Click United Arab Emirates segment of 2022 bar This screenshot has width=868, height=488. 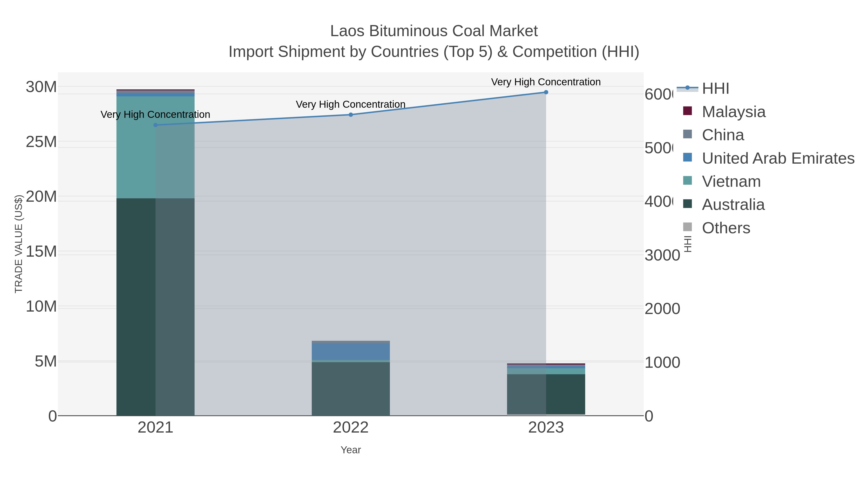click(351, 352)
